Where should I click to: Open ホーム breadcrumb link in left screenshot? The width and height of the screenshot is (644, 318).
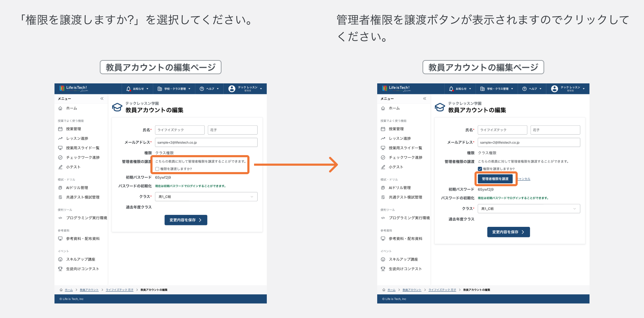click(x=69, y=290)
